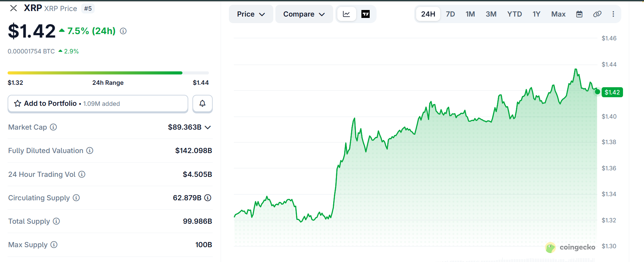This screenshot has width=644, height=262.
Task: Open the Total Supply info icon
Action: 56,221
